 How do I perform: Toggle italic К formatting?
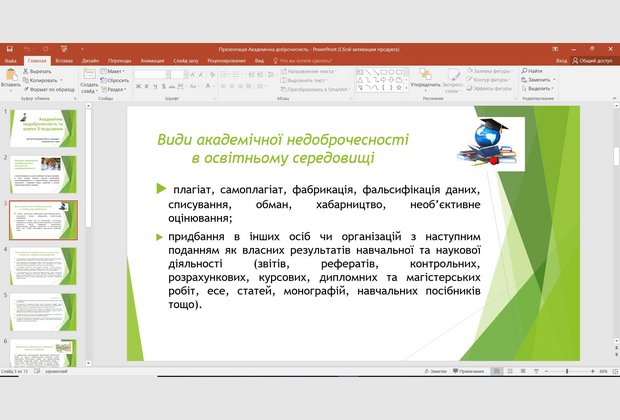(146, 86)
